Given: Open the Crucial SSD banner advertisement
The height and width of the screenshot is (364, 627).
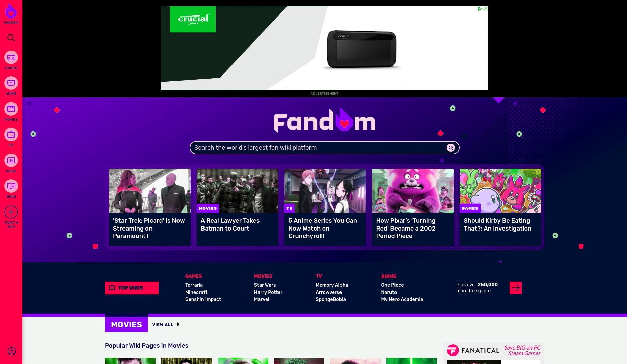Looking at the screenshot, I should (324, 48).
